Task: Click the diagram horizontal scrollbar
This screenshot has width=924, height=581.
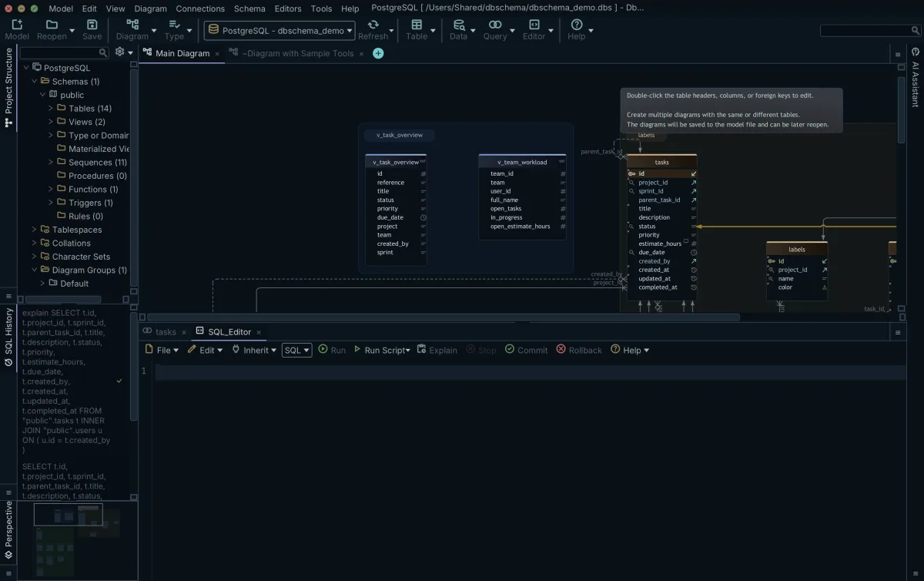Action: 444,317
